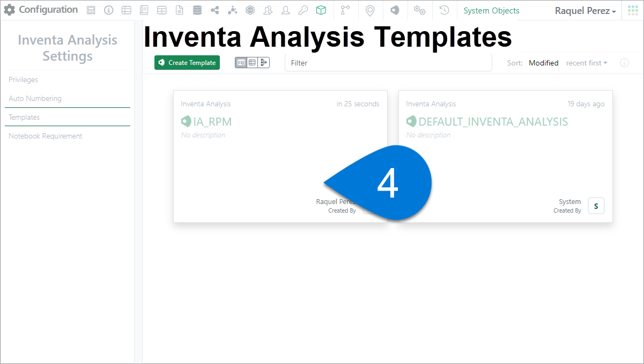Open the share connections icon

(215, 10)
